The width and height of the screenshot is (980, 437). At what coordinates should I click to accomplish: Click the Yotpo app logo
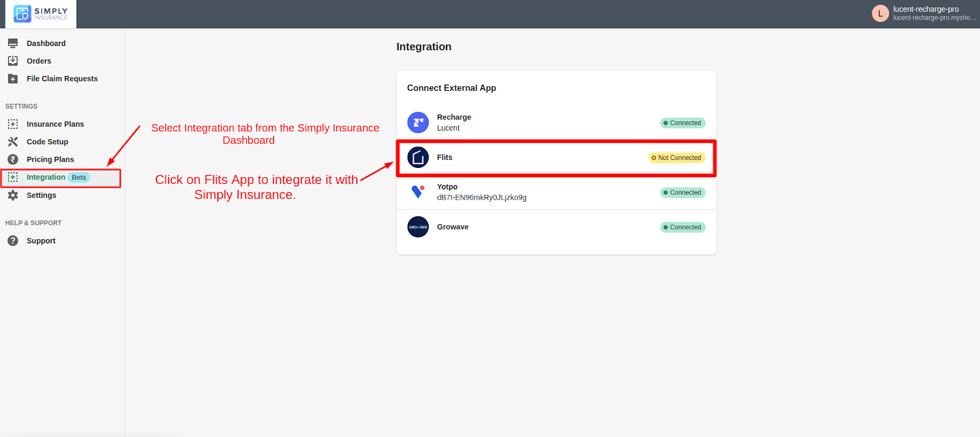pyautogui.click(x=418, y=192)
